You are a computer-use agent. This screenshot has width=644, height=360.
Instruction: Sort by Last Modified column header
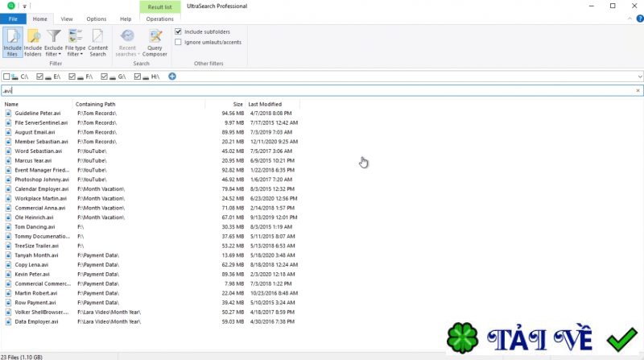[x=273, y=105]
